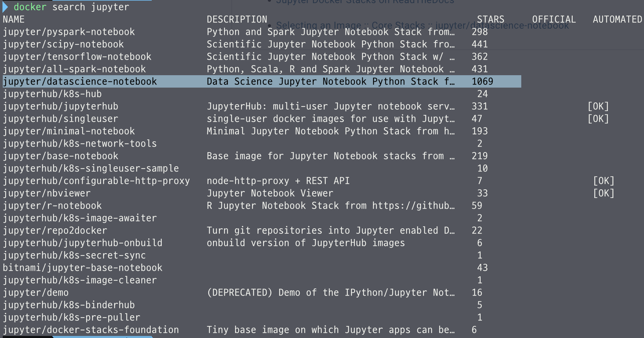
Task: Select jupyter/scipy-notebook image name
Action: [x=63, y=44]
